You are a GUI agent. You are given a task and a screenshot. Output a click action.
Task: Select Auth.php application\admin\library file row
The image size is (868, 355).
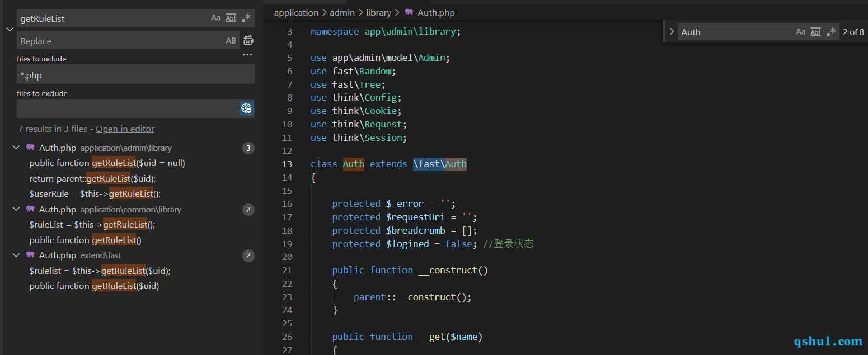(x=133, y=148)
